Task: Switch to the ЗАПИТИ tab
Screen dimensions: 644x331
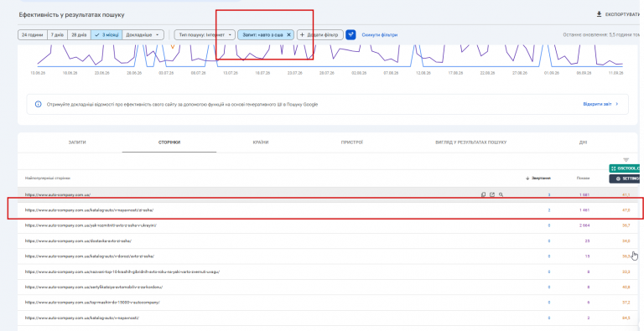Action: pyautogui.click(x=77, y=142)
